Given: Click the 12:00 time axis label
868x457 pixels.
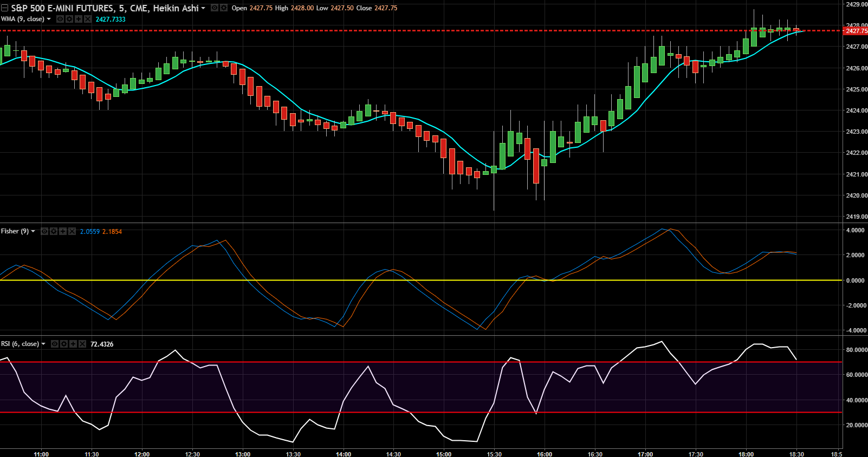Looking at the screenshot, I should point(142,454).
